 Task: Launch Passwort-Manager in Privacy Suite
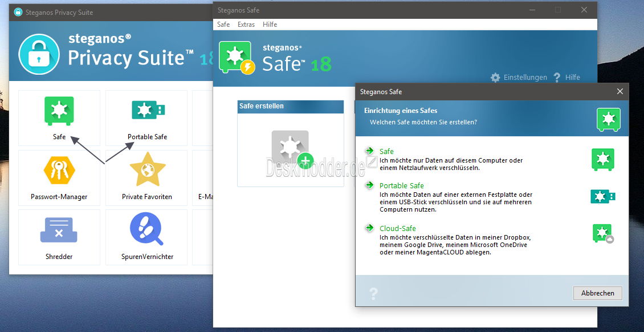59,177
